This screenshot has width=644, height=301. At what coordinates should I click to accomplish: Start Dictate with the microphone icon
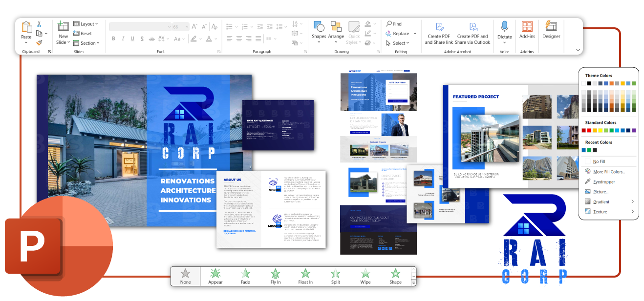tap(504, 30)
